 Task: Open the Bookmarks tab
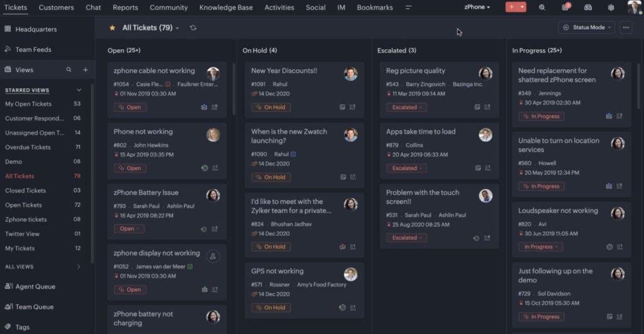point(375,8)
